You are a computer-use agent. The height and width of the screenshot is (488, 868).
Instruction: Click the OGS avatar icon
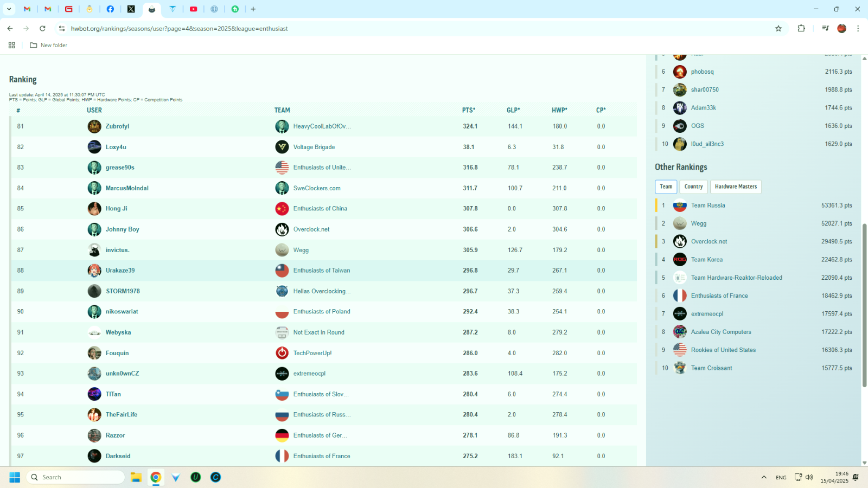point(680,126)
